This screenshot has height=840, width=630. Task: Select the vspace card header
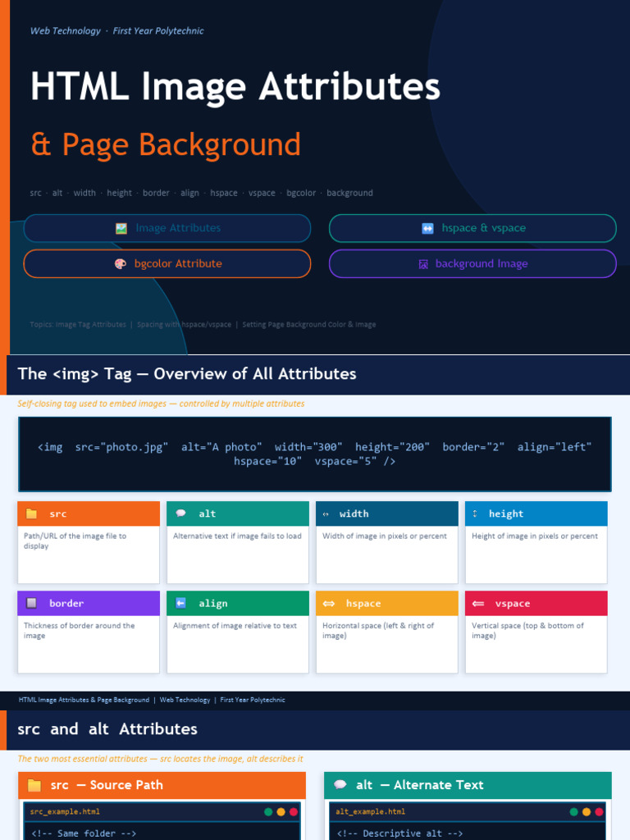pyautogui.click(x=536, y=603)
